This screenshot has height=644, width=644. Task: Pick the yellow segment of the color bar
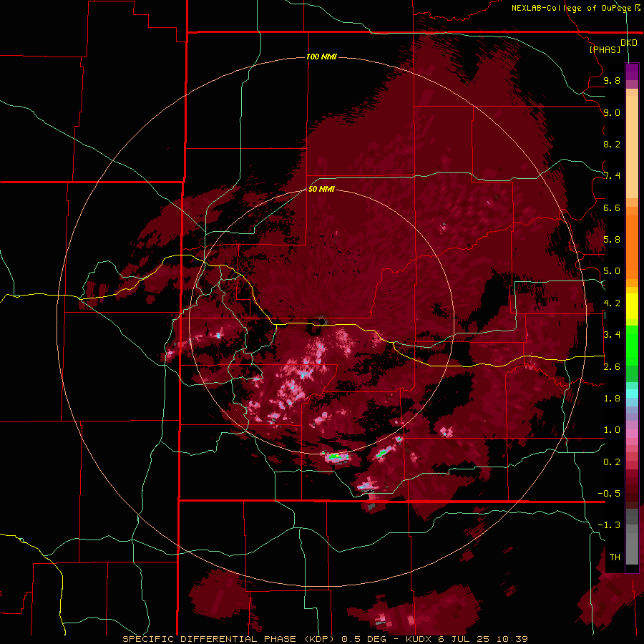click(632, 306)
